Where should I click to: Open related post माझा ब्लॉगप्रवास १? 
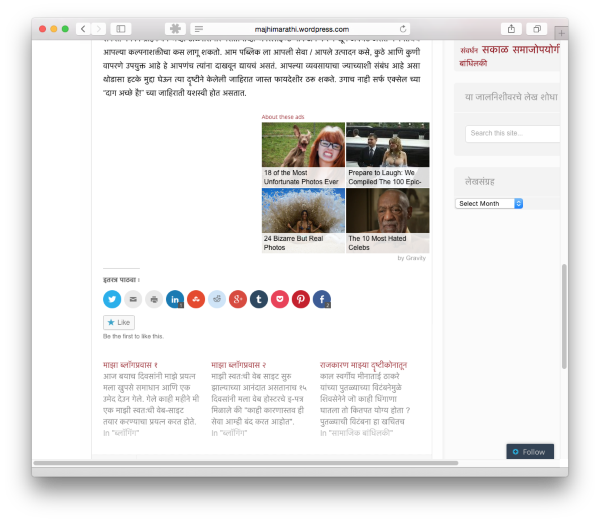130,365
